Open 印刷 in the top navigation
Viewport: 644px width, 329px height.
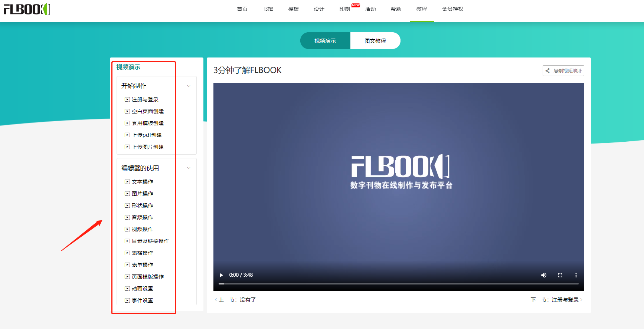pos(345,9)
